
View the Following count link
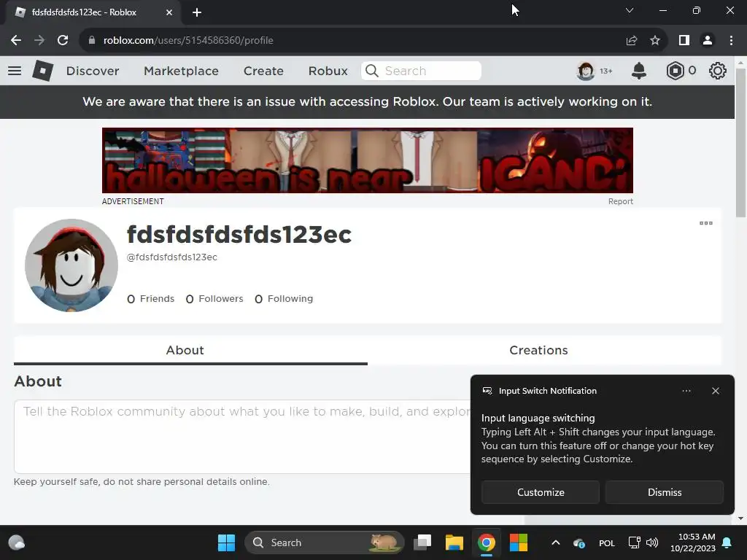coord(284,298)
